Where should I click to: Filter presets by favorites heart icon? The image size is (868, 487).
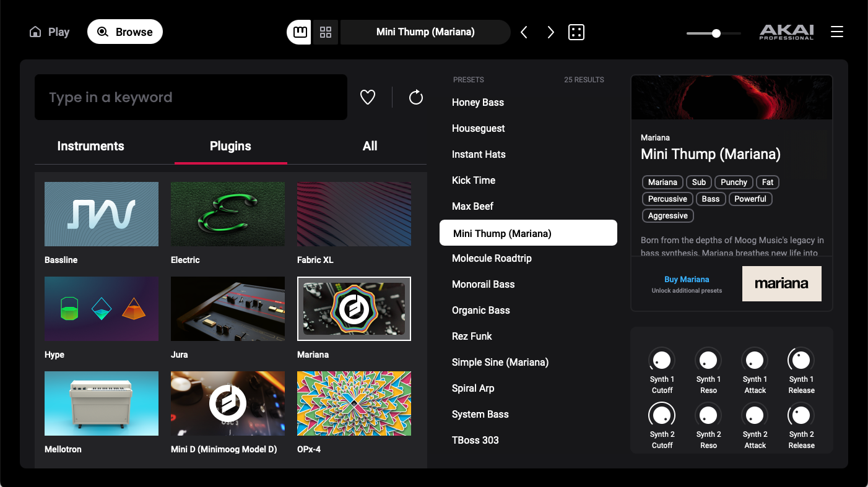point(368,97)
